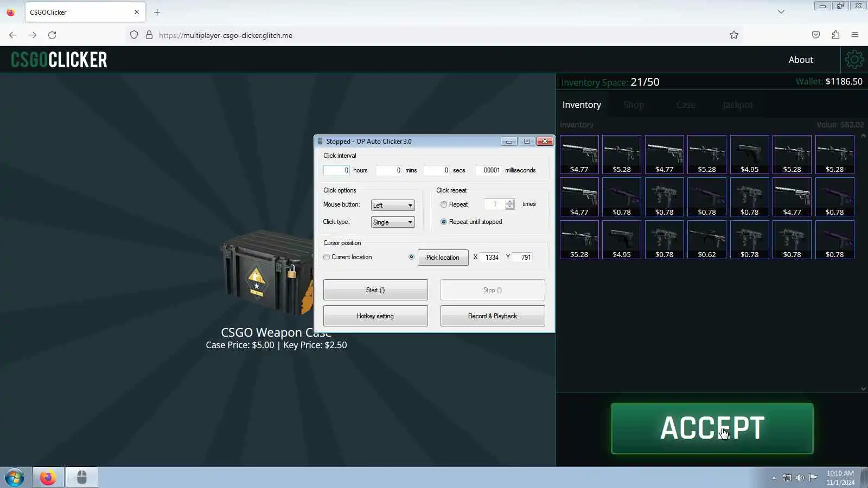Image resolution: width=868 pixels, height=488 pixels.
Task: Open Hotkey setting
Action: click(x=375, y=316)
